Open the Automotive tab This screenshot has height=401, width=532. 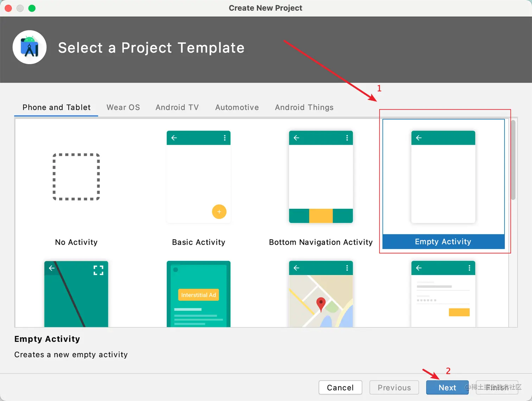pos(237,107)
